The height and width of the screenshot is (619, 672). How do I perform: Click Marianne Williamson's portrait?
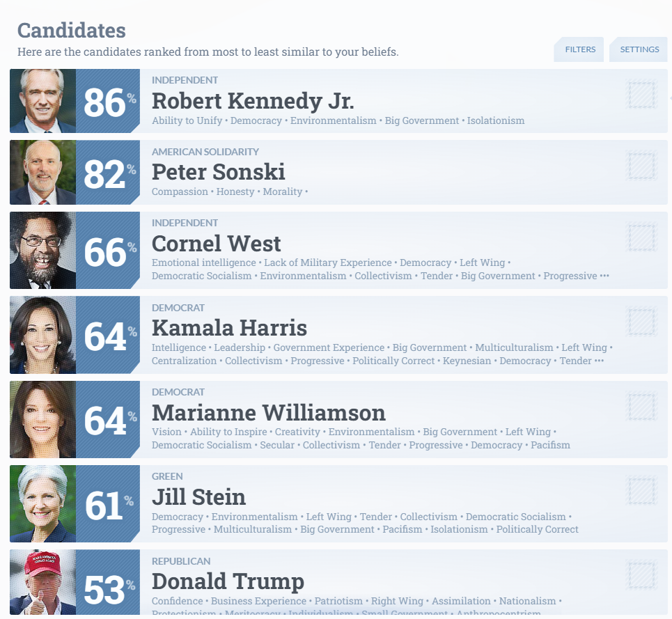pyautogui.click(x=43, y=419)
